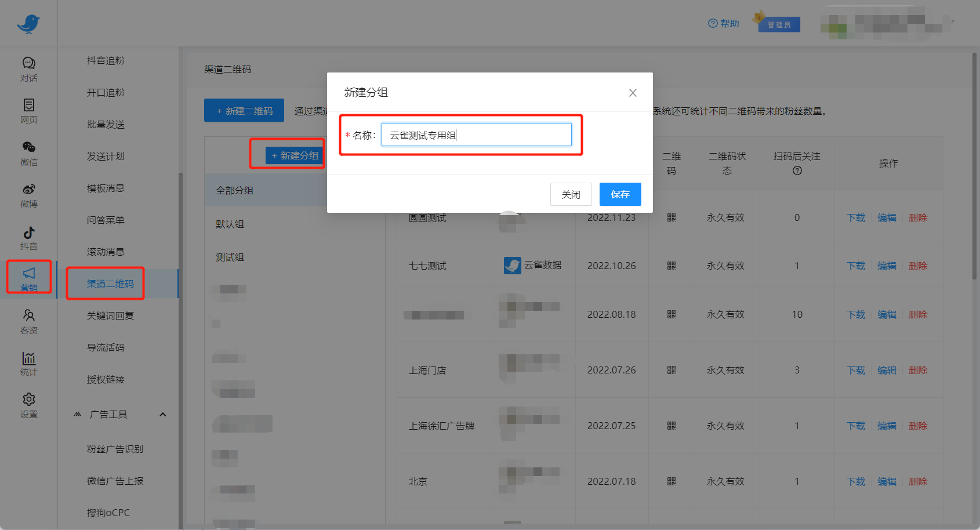View the QR code icon in 七七测试 row

[671, 266]
